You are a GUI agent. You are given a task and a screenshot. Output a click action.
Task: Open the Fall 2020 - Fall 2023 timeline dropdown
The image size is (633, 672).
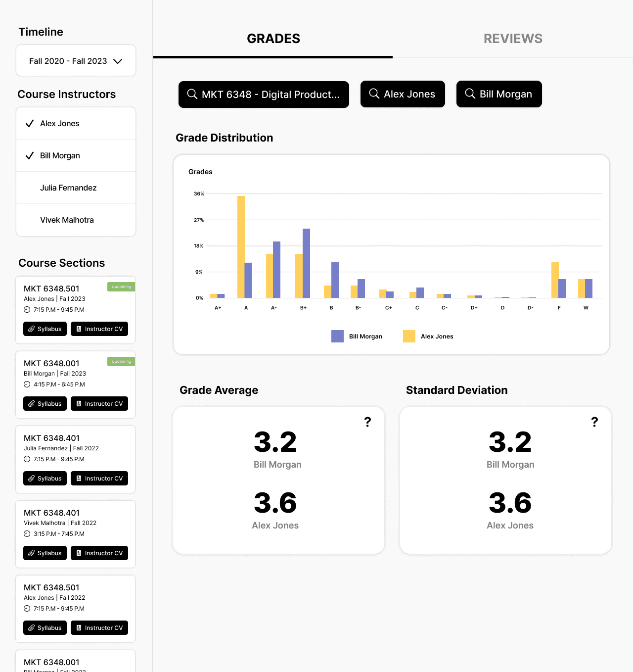point(76,60)
